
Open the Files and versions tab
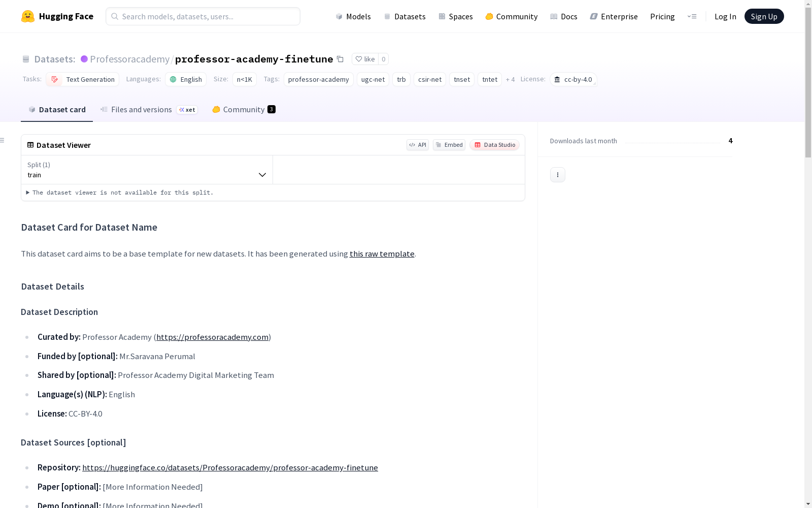[x=149, y=110]
